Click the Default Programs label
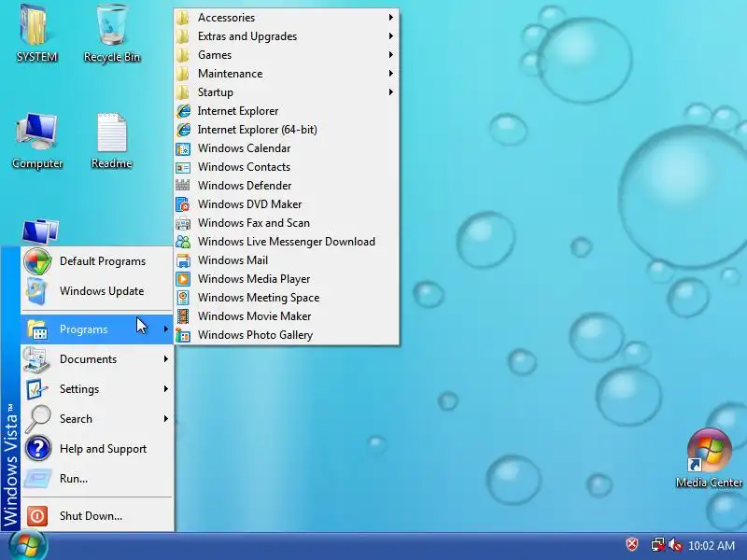The height and width of the screenshot is (560, 747). 103,261
